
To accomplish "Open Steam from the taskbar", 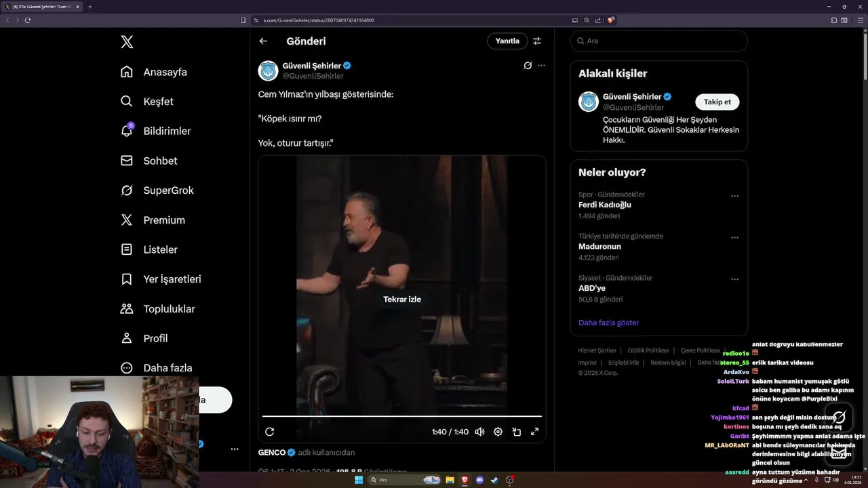I will click(495, 480).
